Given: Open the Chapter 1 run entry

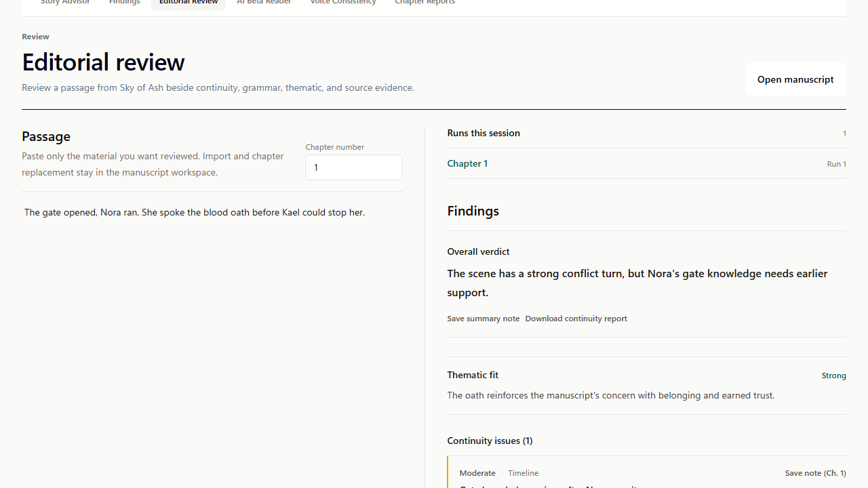Looking at the screenshot, I should point(467,163).
